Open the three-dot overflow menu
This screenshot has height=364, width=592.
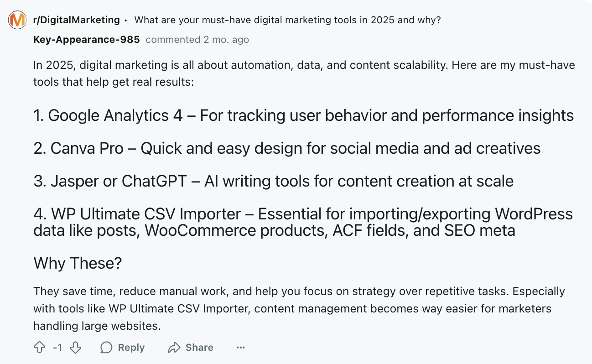(x=240, y=348)
